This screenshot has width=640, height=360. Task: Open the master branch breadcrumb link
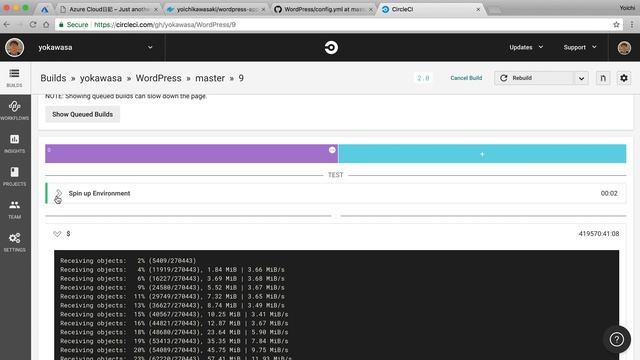(210, 78)
